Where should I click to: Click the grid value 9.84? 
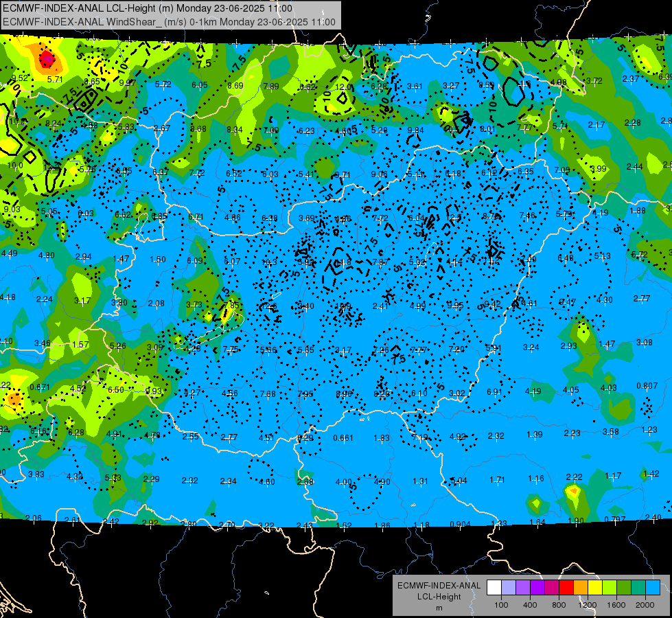(x=416, y=130)
